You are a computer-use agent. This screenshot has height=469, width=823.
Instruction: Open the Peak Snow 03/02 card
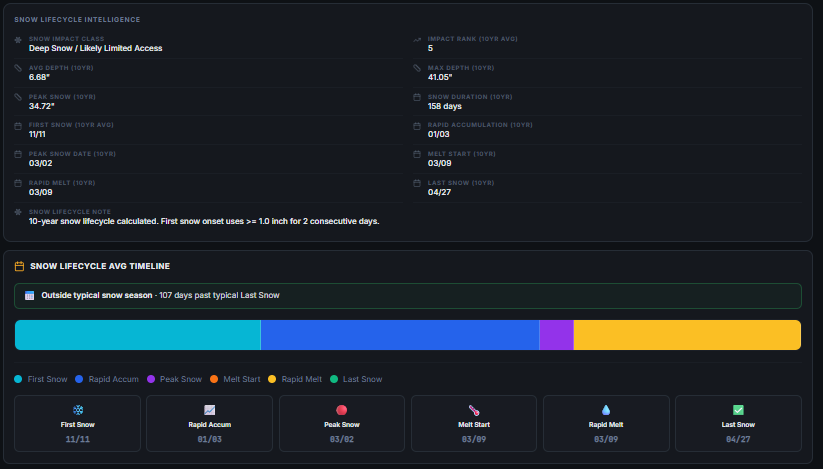(x=342, y=423)
